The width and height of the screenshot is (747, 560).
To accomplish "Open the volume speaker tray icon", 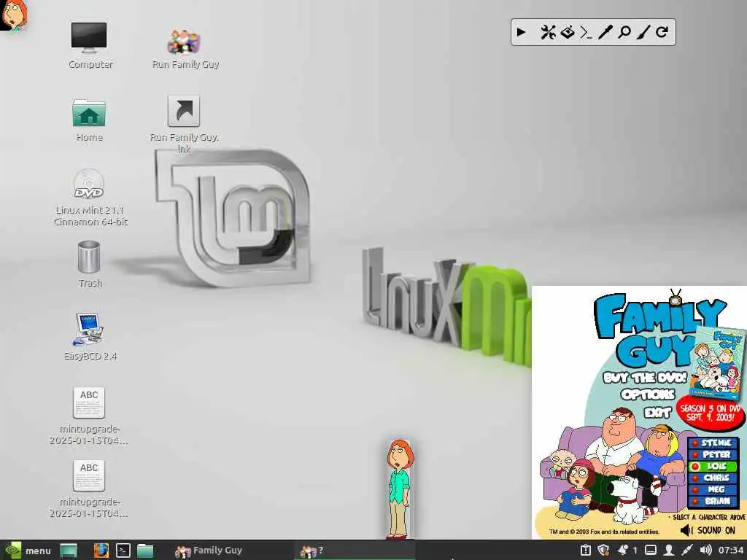I will 705,551.
